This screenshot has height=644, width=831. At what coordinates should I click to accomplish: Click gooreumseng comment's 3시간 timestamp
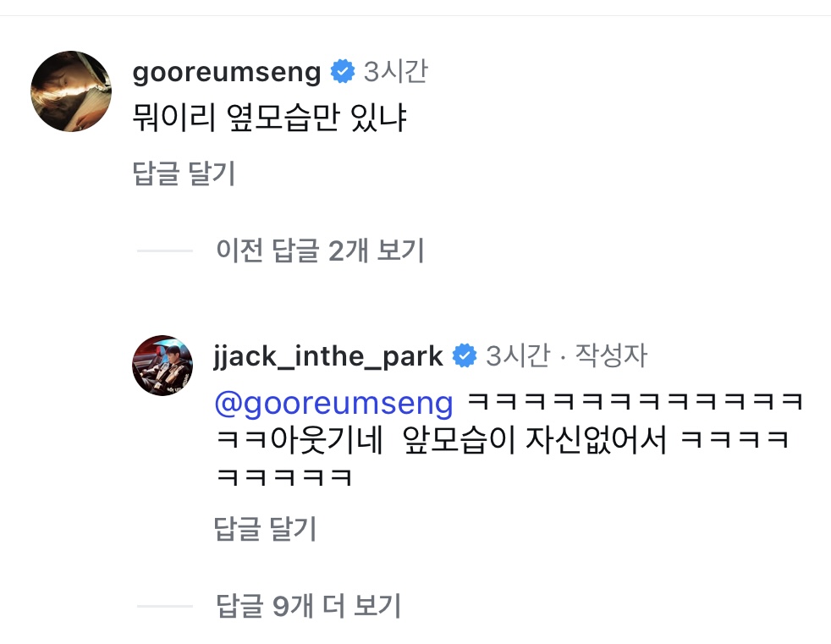click(x=395, y=71)
